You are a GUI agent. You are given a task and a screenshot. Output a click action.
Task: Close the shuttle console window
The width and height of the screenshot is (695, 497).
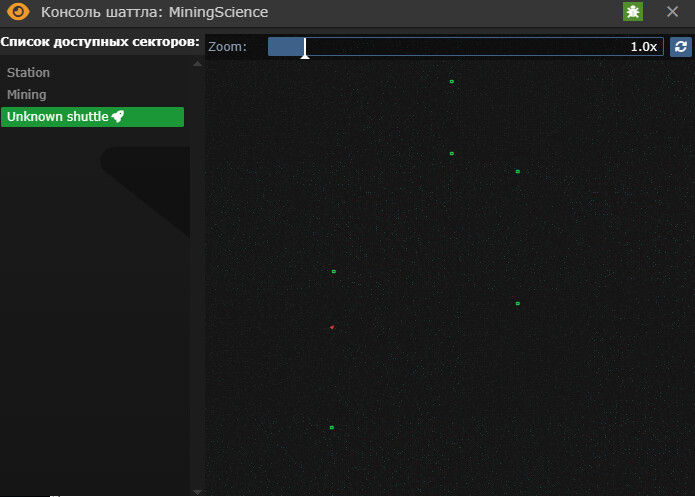tap(672, 13)
